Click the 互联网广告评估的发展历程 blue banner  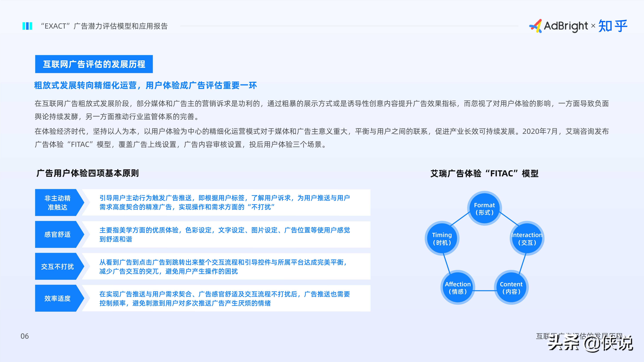[94, 64]
